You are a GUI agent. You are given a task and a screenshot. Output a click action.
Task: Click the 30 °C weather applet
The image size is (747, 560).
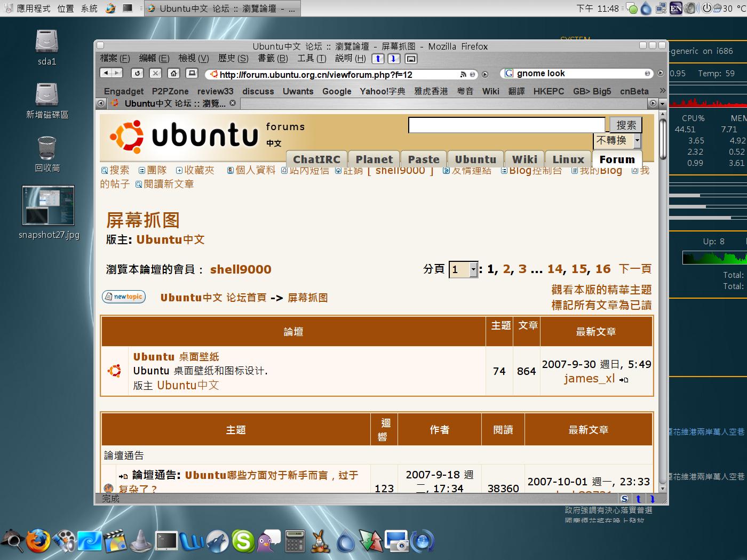729,8
